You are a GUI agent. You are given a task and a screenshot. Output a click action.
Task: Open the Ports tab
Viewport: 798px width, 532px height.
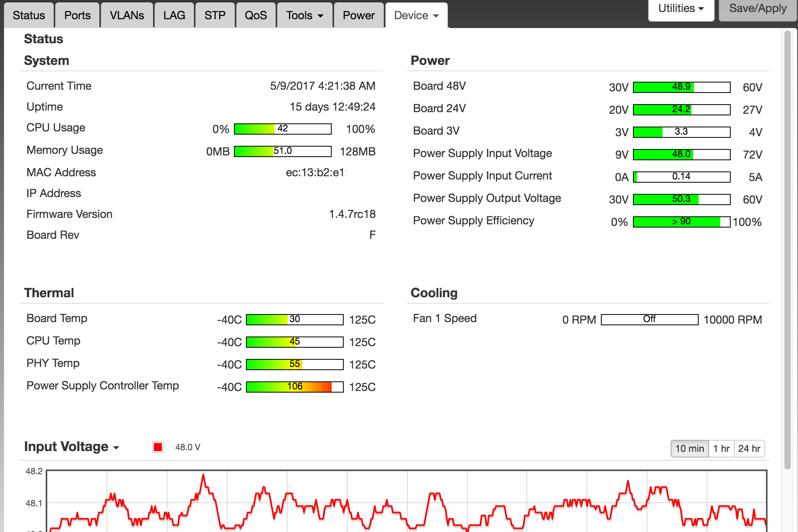tap(77, 15)
